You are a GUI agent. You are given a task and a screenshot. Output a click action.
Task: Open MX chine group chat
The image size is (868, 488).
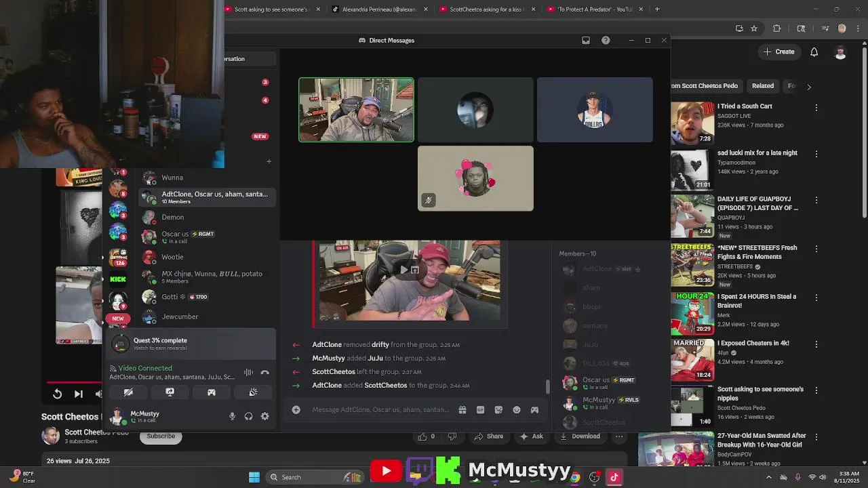(207, 277)
